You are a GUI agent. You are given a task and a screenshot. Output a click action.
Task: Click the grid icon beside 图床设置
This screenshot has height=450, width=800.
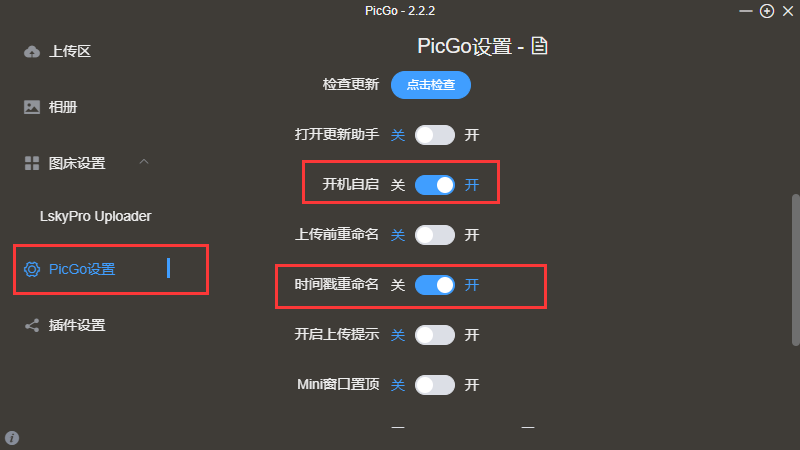(x=32, y=163)
